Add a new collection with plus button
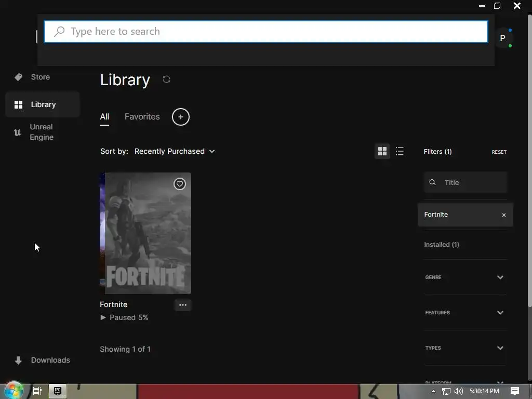 (180, 117)
